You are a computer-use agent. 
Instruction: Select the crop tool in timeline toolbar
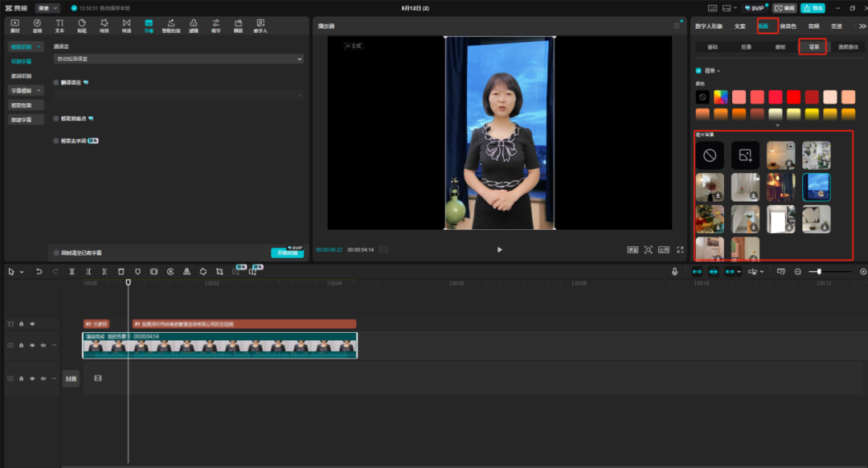pos(219,272)
